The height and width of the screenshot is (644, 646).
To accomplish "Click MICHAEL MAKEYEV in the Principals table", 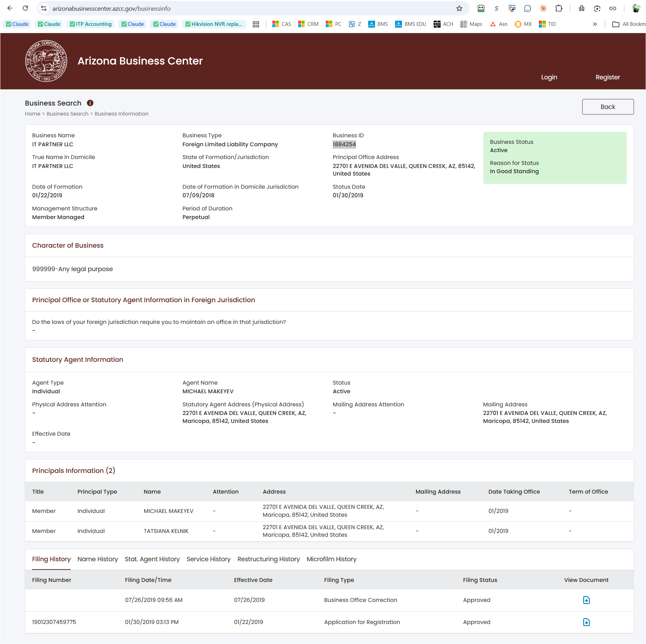I will [x=169, y=511].
